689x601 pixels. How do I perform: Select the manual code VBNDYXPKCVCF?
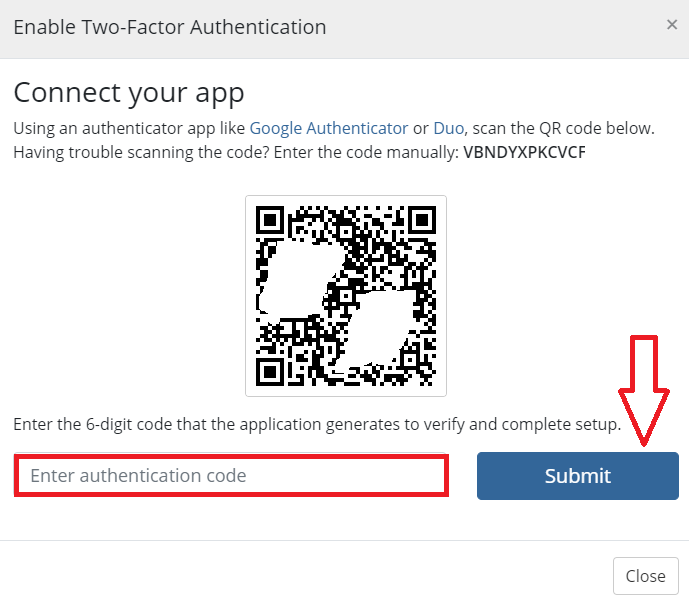pyautogui.click(x=524, y=152)
